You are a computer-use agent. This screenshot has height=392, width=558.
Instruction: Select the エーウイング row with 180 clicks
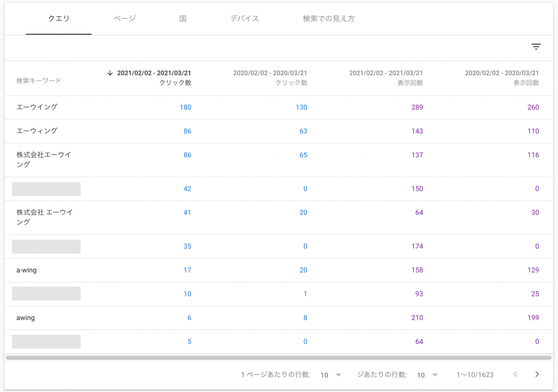[x=37, y=107]
